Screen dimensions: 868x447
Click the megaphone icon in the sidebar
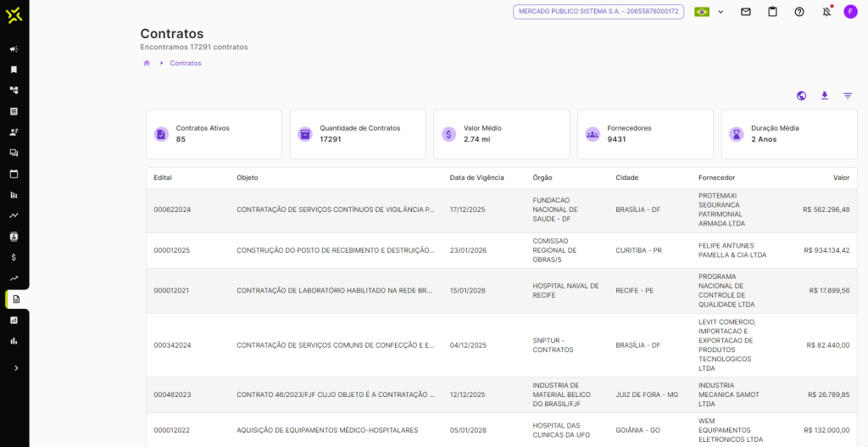pos(14,49)
